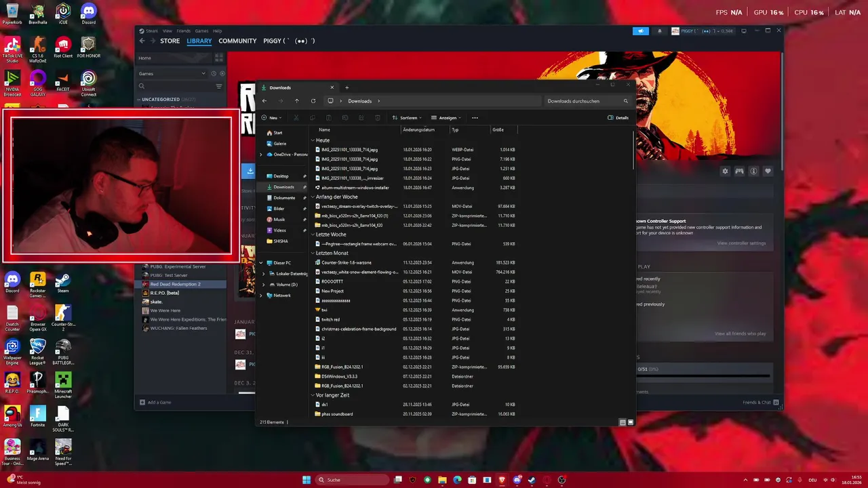
Task: Open Explorer more options ellipsis
Action: pos(475,118)
